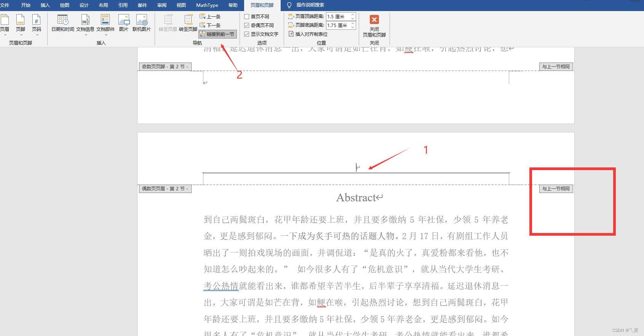
Task: Increase 页眉顶端距离 with the up arrow
Action: pyautogui.click(x=353, y=15)
